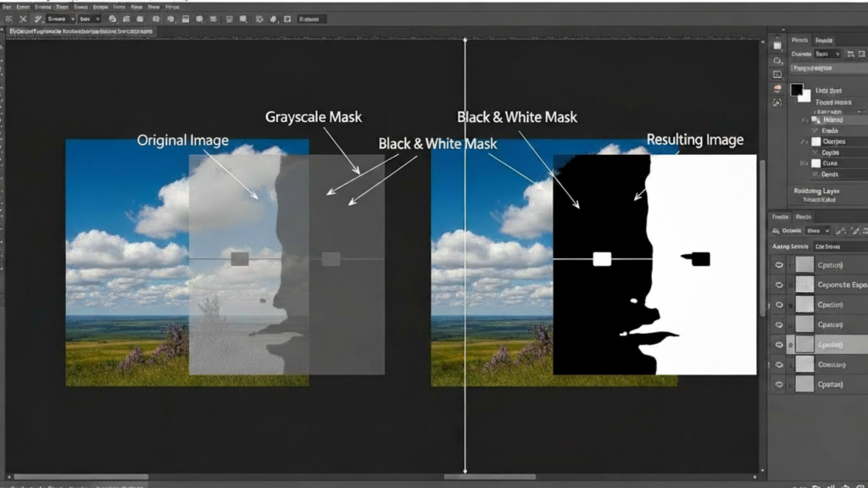Image resolution: width=868 pixels, height=488 pixels.
Task: Select the red shape icon in the right sidebar
Action: (x=776, y=89)
